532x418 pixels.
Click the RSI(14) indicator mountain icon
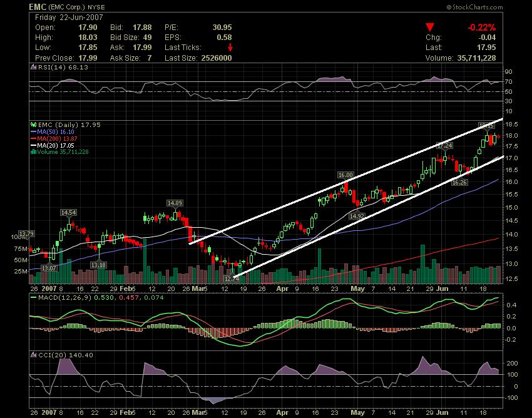point(33,67)
